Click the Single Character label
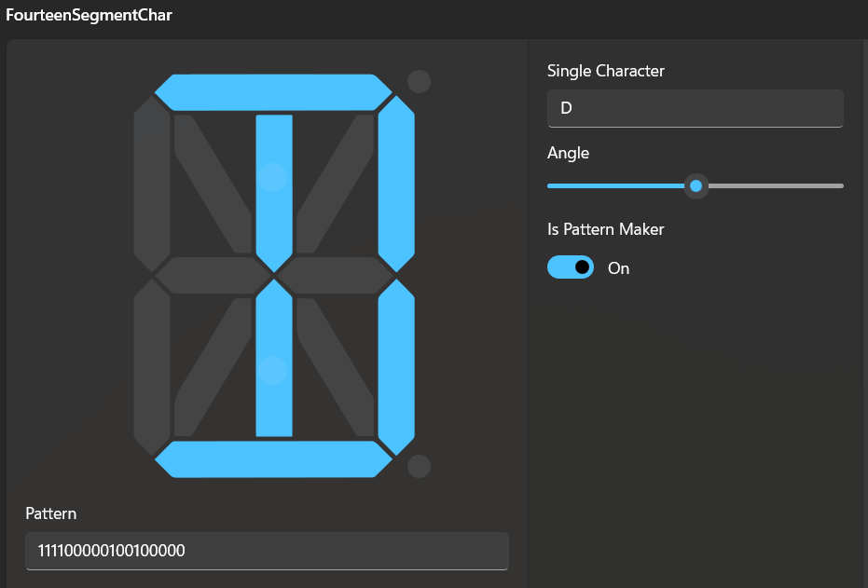 coord(606,71)
